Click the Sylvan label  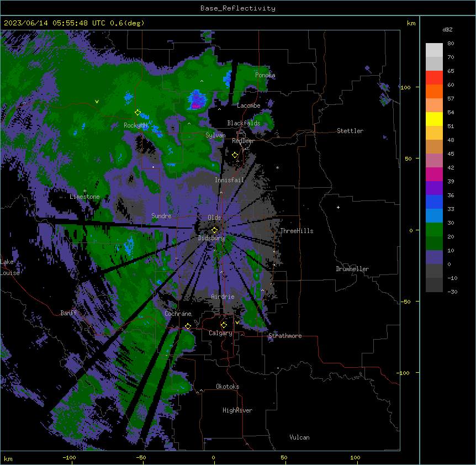[215, 135]
